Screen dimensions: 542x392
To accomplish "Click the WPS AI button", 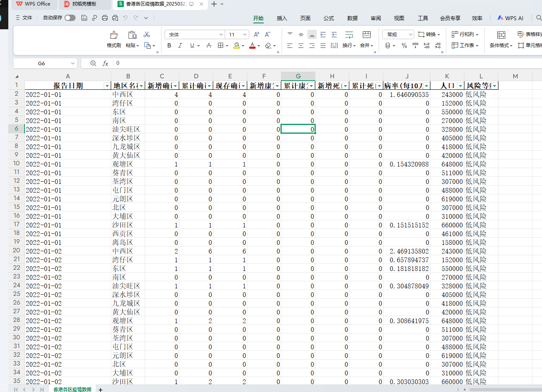I will coord(511,18).
